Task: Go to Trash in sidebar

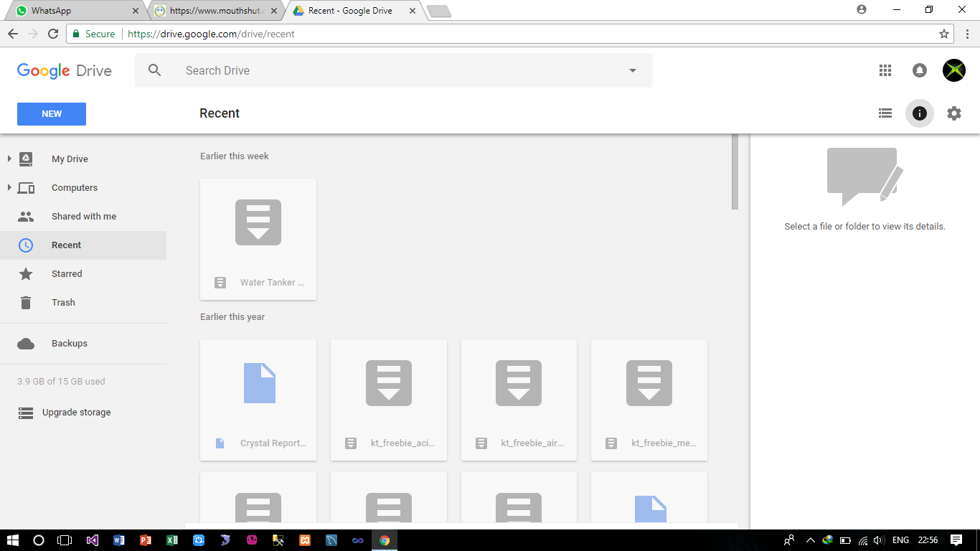Action: tap(63, 302)
